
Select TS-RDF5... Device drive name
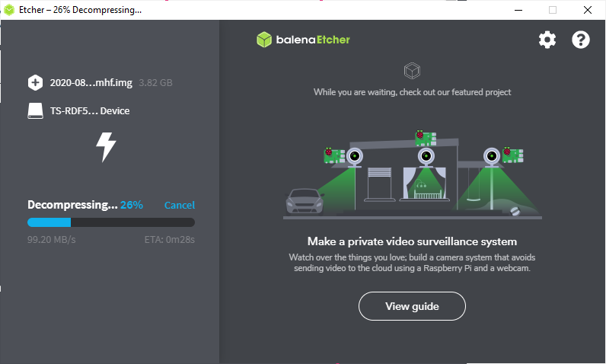tap(90, 111)
